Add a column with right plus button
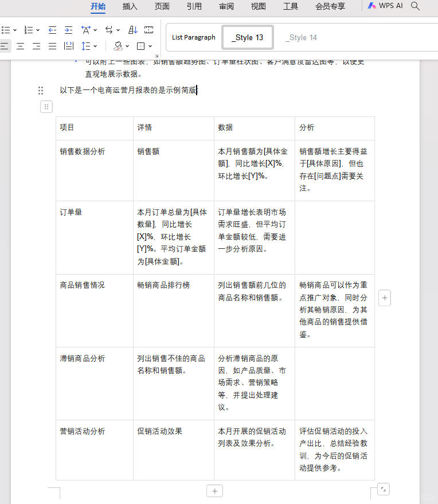Screen dimensions: 438x504 point(385,298)
